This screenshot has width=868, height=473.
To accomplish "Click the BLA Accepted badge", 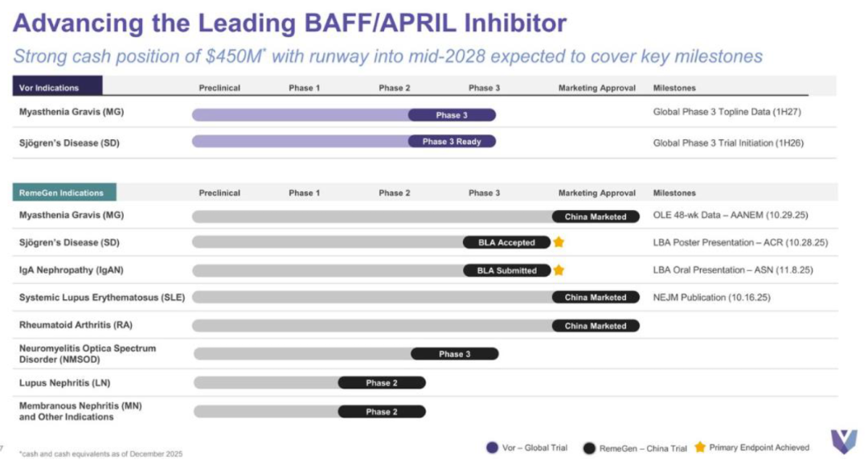I will (506, 242).
